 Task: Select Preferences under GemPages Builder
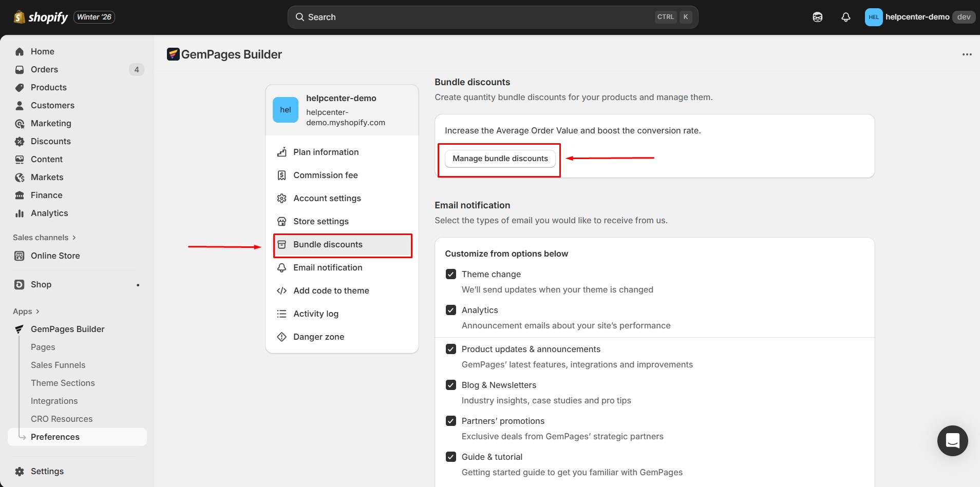55,437
